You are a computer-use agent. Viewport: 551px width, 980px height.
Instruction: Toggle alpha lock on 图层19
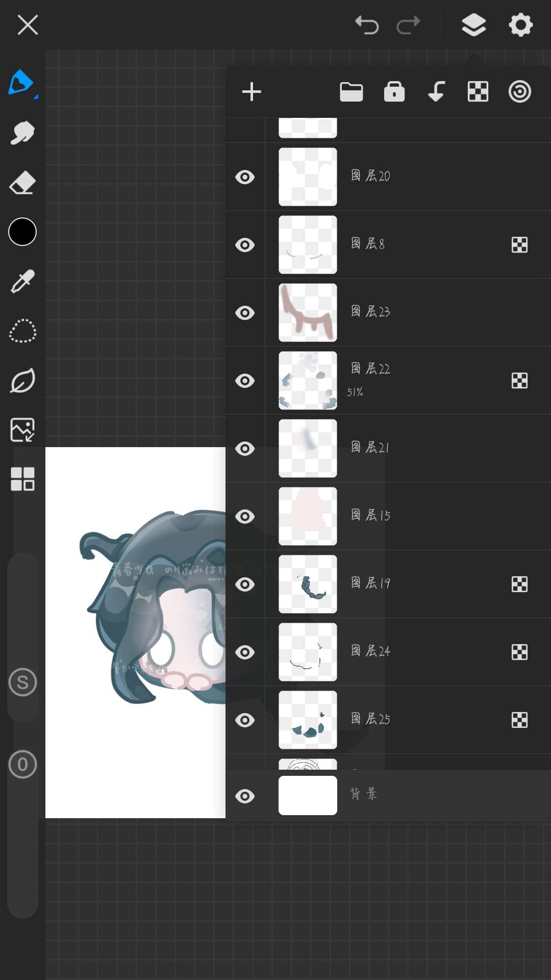[519, 584]
